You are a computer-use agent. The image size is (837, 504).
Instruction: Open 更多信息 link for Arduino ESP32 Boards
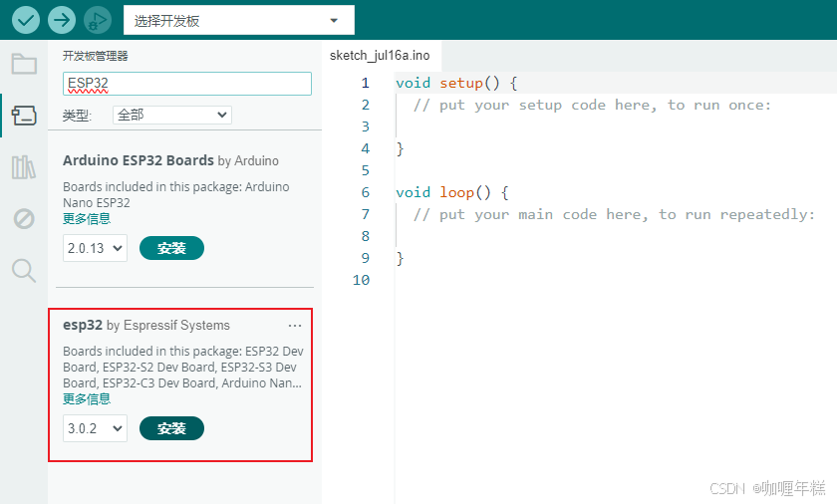click(87, 219)
